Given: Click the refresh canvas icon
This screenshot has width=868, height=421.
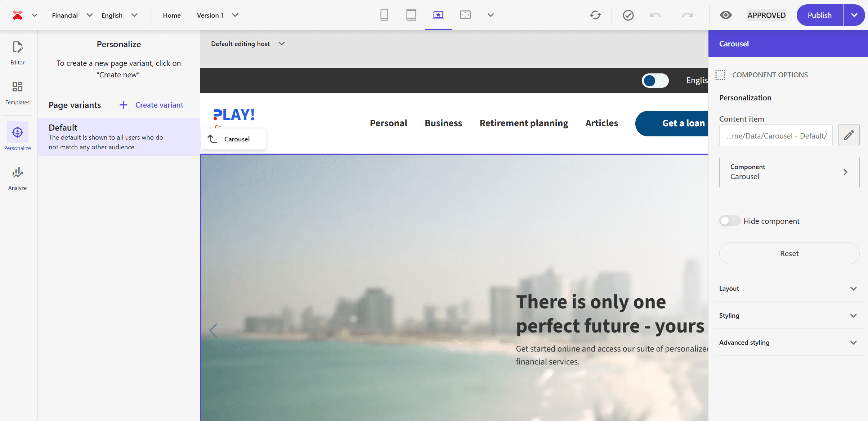Looking at the screenshot, I should click(x=595, y=15).
